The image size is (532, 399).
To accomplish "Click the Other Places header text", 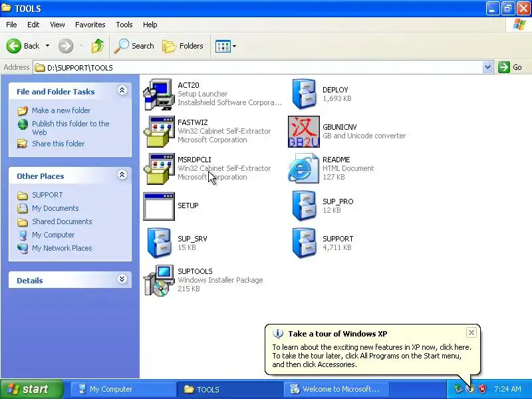I will click(41, 176).
